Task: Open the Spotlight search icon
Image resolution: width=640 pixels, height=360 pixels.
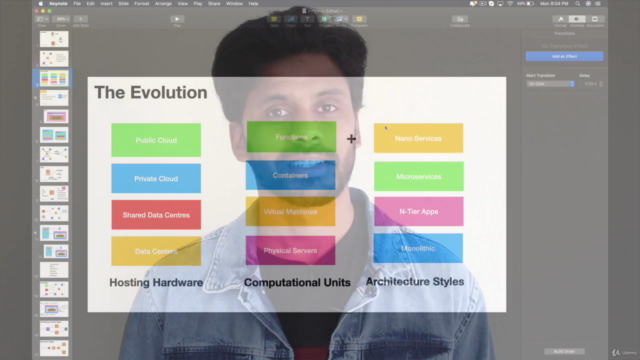Action: (x=578, y=4)
